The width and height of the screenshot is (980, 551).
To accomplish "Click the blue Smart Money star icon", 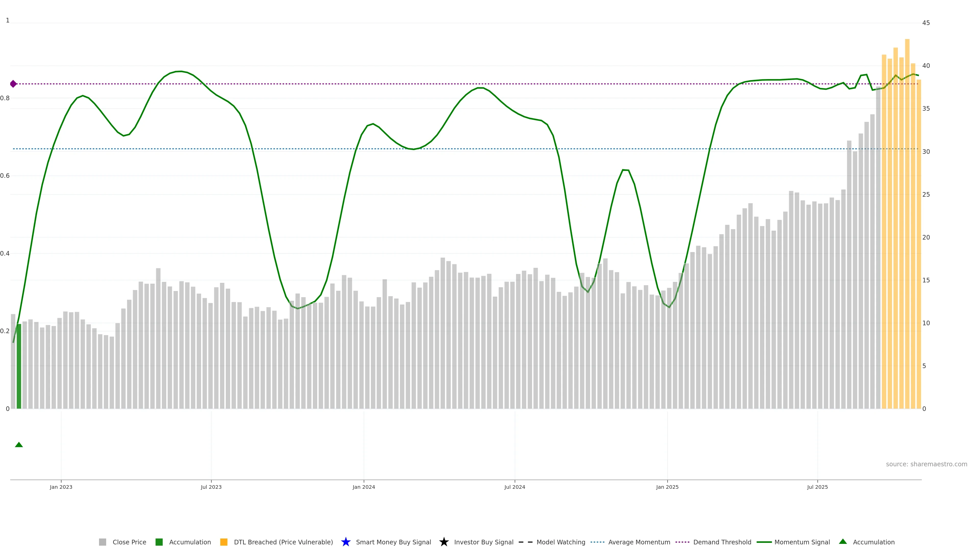I will pyautogui.click(x=346, y=542).
